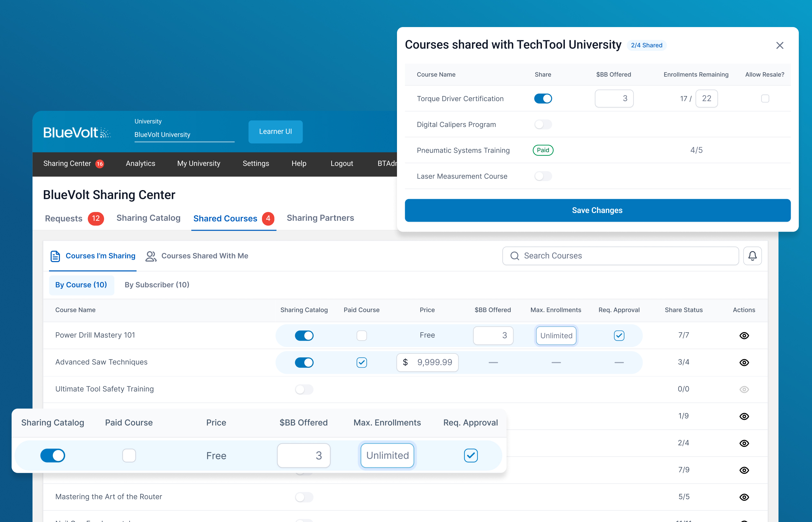Click the BlueVolt logo
The height and width of the screenshot is (522, 812).
click(77, 132)
